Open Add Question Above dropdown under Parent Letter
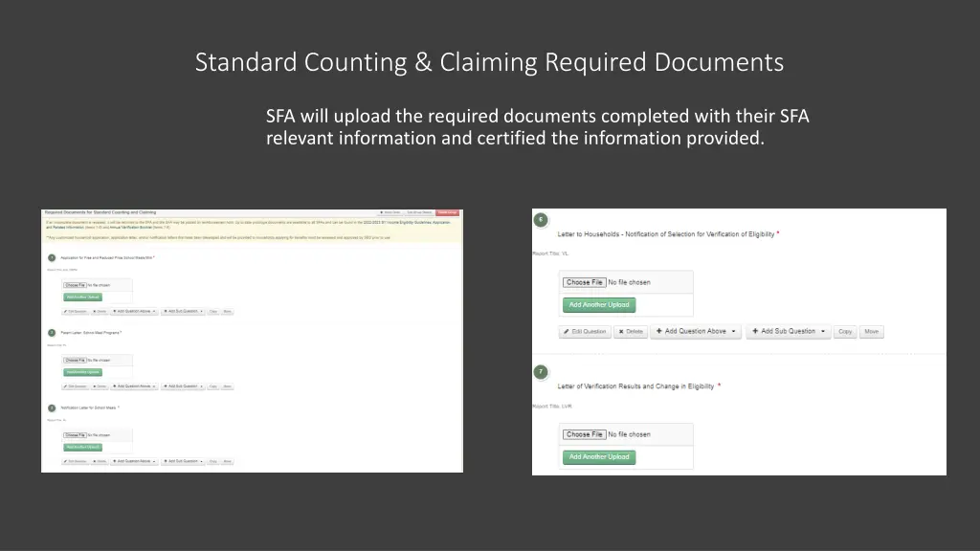 (134, 386)
